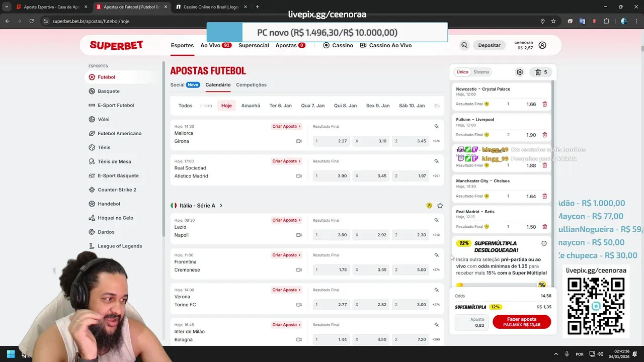Click Fazer aposta button
Screen dimensions: 644x362
pos(522,322)
